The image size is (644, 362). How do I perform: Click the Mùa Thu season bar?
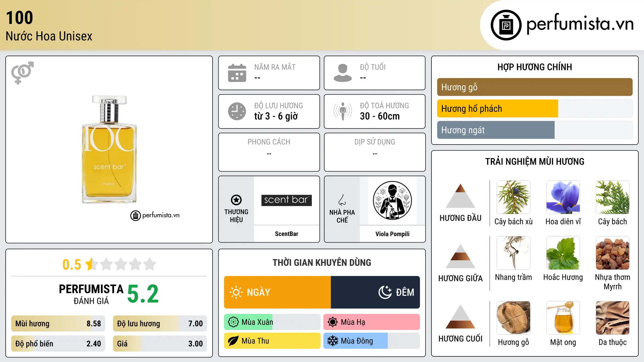[x=272, y=341]
